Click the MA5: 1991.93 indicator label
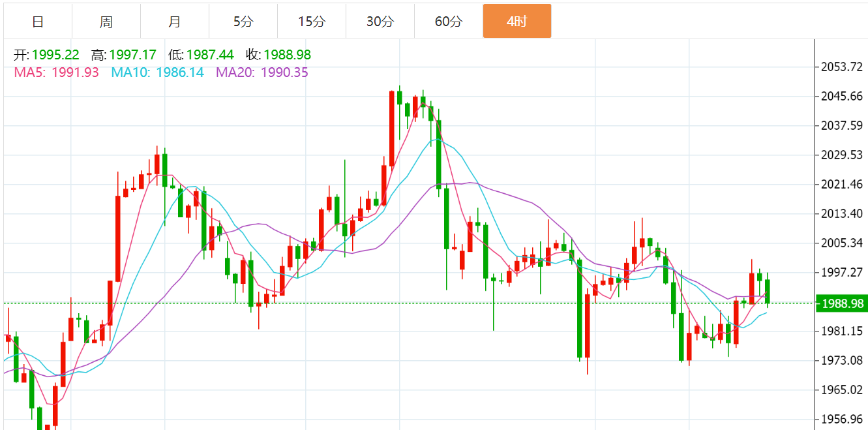 coord(57,72)
